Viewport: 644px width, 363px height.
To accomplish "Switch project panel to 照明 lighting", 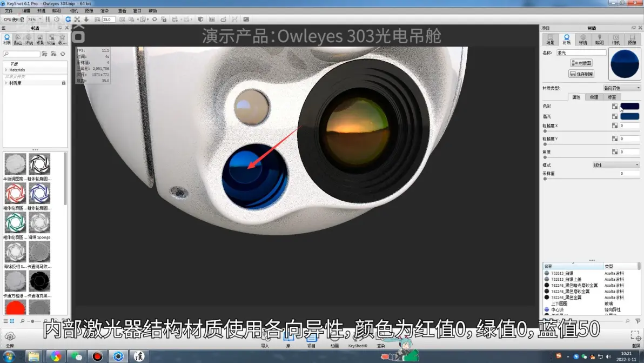I will point(599,39).
